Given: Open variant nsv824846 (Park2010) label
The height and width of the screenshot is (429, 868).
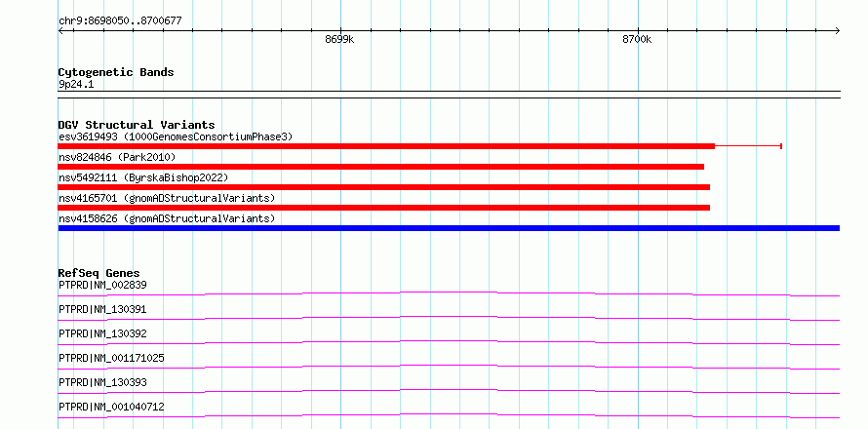Looking at the screenshot, I should coord(117,158).
